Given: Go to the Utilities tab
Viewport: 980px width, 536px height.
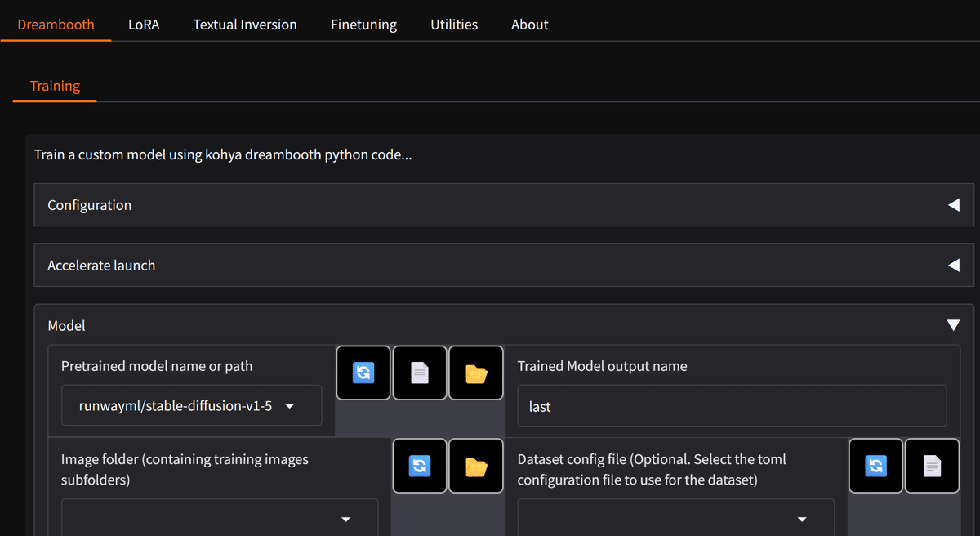Looking at the screenshot, I should pos(454,25).
